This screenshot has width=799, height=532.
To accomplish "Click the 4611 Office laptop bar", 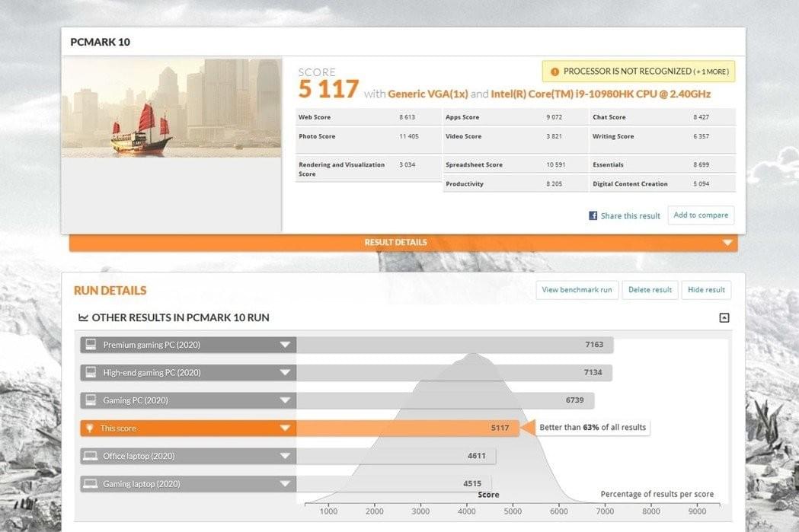I will point(396,456).
